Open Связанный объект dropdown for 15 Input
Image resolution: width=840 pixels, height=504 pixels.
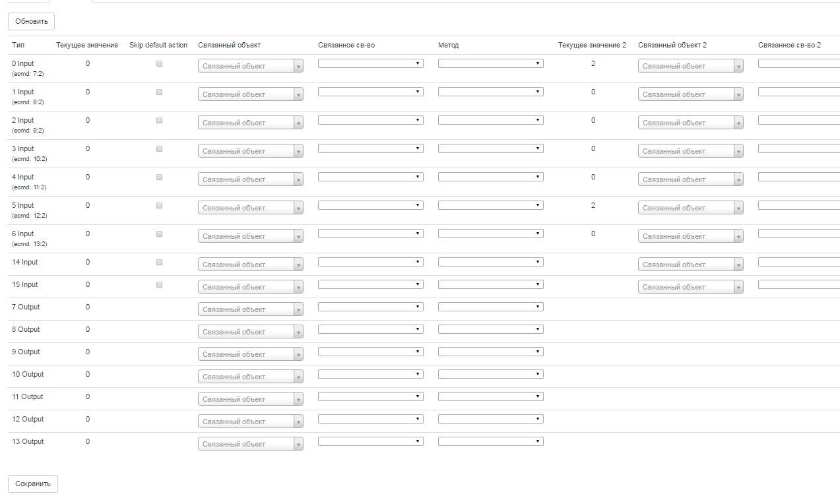(x=250, y=287)
